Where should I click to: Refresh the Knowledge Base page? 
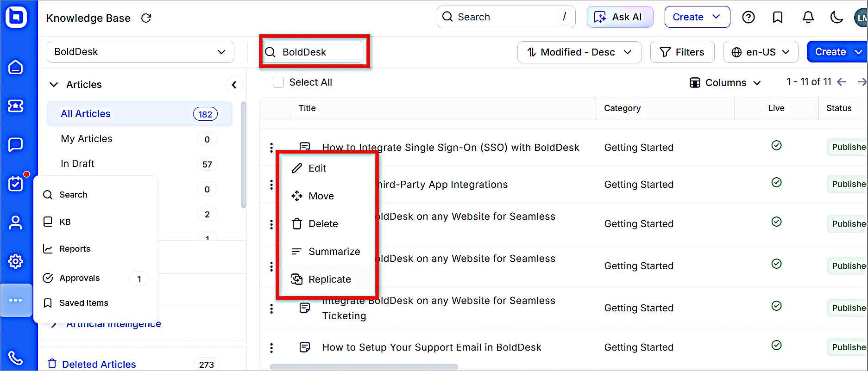146,18
